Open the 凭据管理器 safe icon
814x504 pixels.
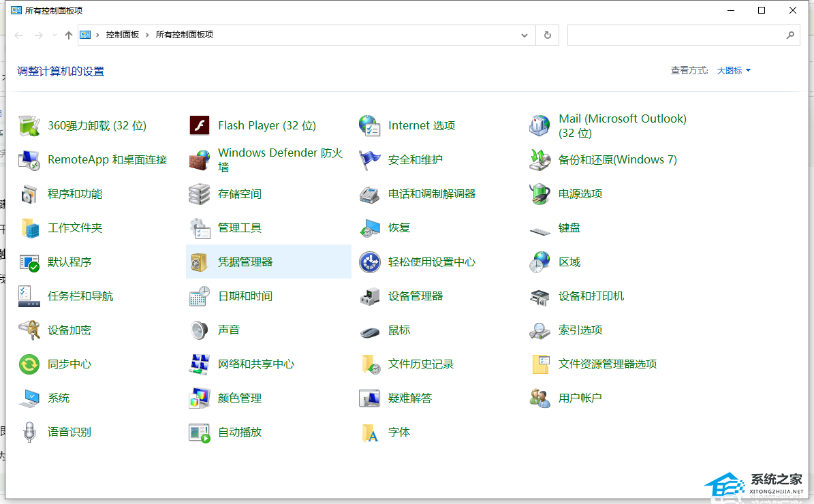click(x=199, y=262)
